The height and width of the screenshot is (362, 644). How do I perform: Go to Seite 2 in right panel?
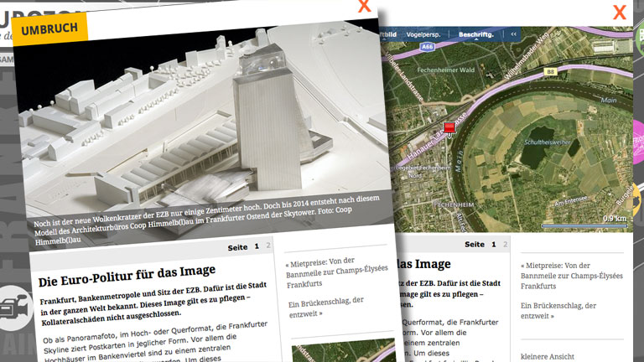pos(505,244)
